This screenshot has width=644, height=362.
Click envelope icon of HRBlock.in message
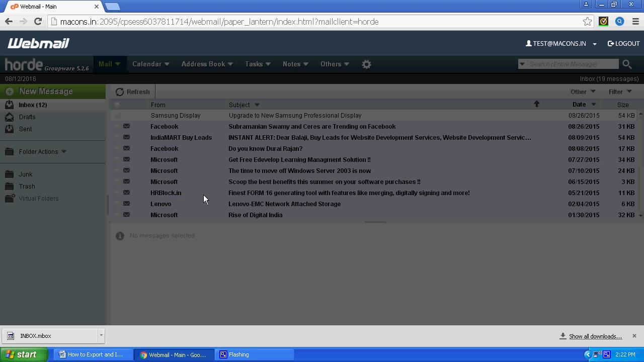click(x=127, y=193)
